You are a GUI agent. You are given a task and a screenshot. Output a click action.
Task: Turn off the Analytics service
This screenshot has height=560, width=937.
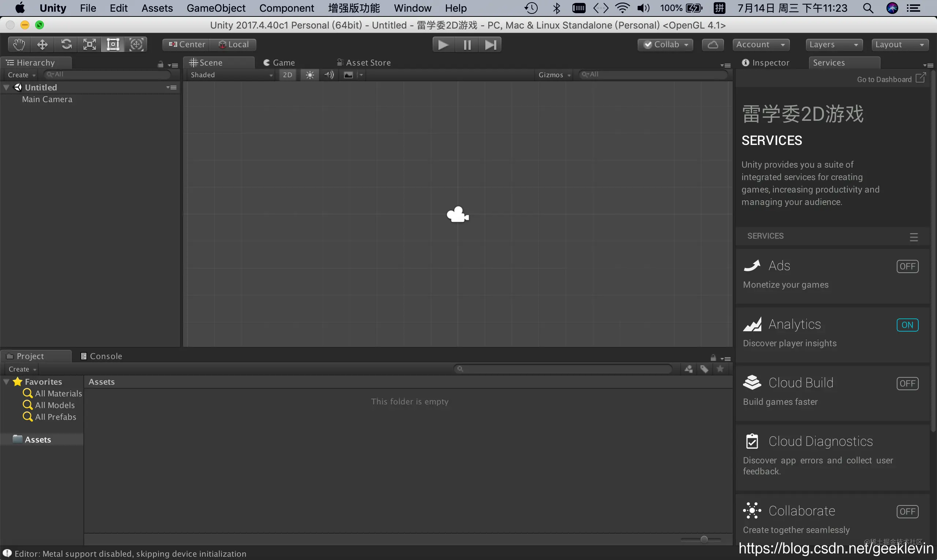point(907,325)
